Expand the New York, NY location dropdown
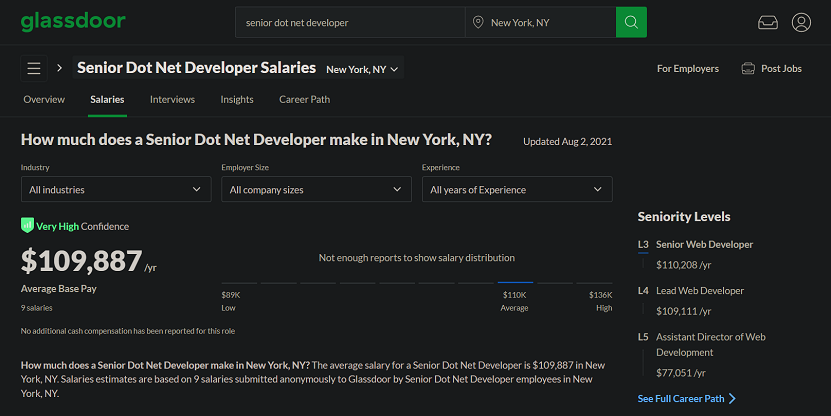This screenshot has height=416, width=831. pyautogui.click(x=362, y=69)
